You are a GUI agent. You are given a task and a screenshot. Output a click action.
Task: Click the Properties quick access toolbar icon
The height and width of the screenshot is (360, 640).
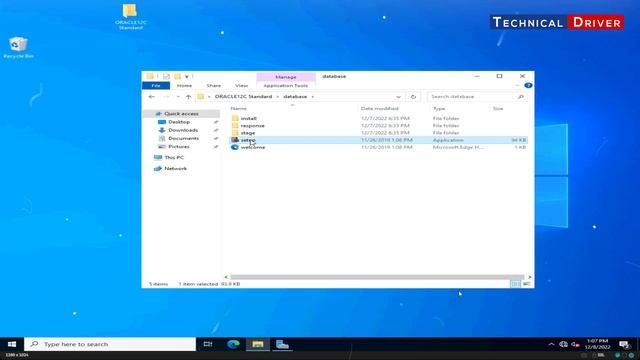pyautogui.click(x=166, y=76)
